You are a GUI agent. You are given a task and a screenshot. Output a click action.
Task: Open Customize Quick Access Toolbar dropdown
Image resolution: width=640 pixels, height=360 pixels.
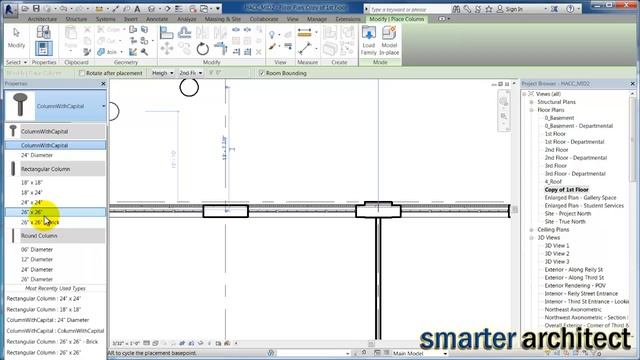(218, 9)
